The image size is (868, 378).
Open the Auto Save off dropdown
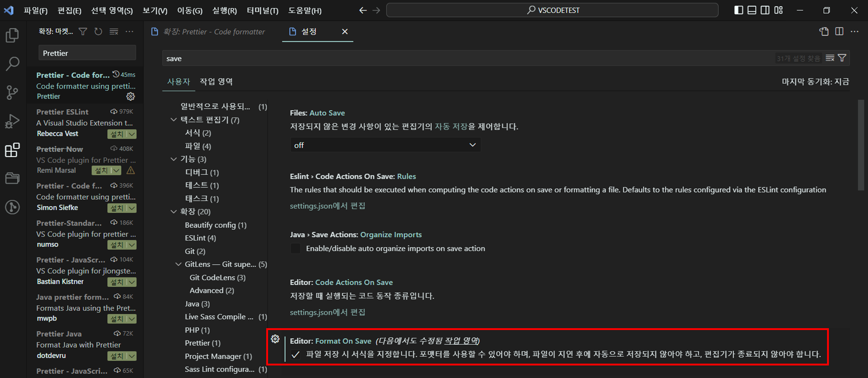coord(385,145)
